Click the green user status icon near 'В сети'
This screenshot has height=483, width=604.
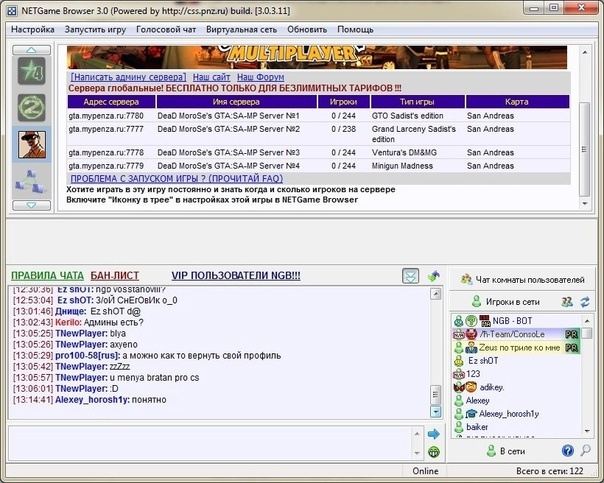[491, 451]
